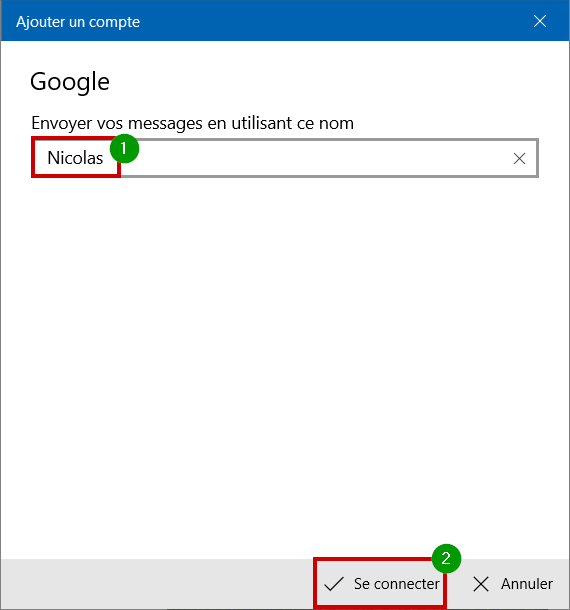The width and height of the screenshot is (570, 610).
Task: Click the gray footer bar's empty area
Action: 156,584
